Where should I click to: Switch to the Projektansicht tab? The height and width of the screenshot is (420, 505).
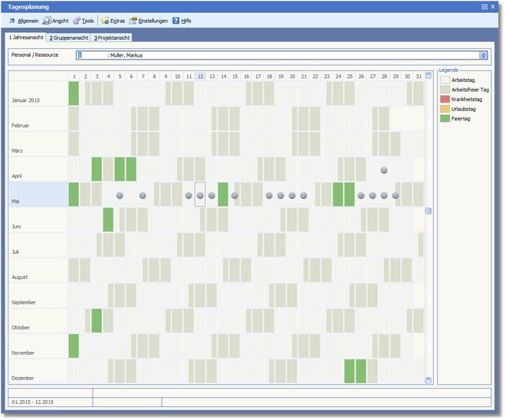111,38
